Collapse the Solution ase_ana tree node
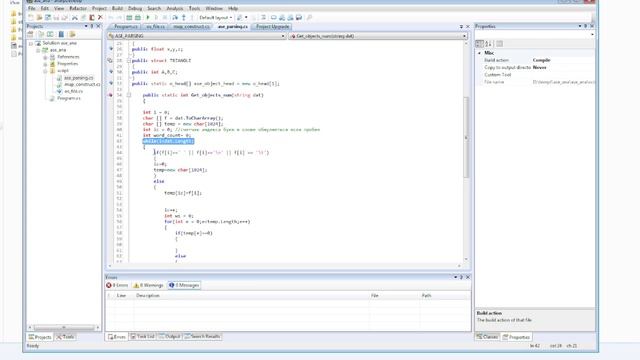This screenshot has height=360, width=640. click(x=31, y=43)
